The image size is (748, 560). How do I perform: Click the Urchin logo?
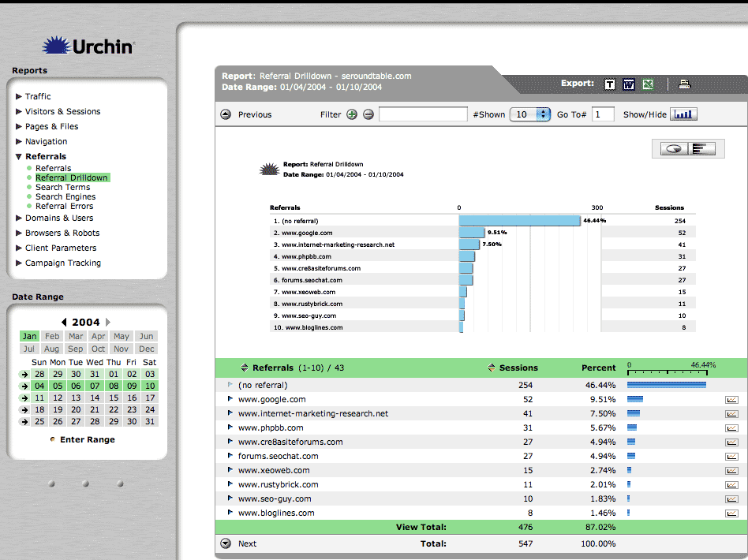tap(88, 46)
